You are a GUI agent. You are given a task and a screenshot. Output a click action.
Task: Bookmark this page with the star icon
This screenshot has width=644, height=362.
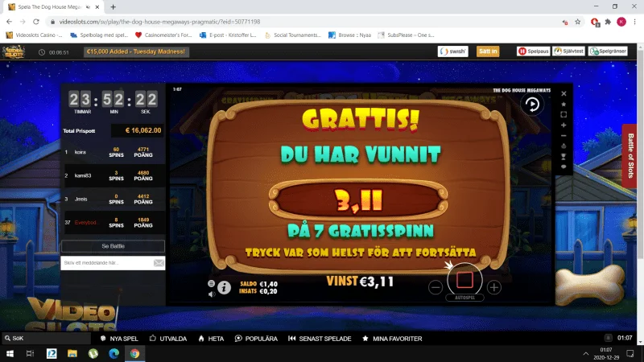coord(577,22)
